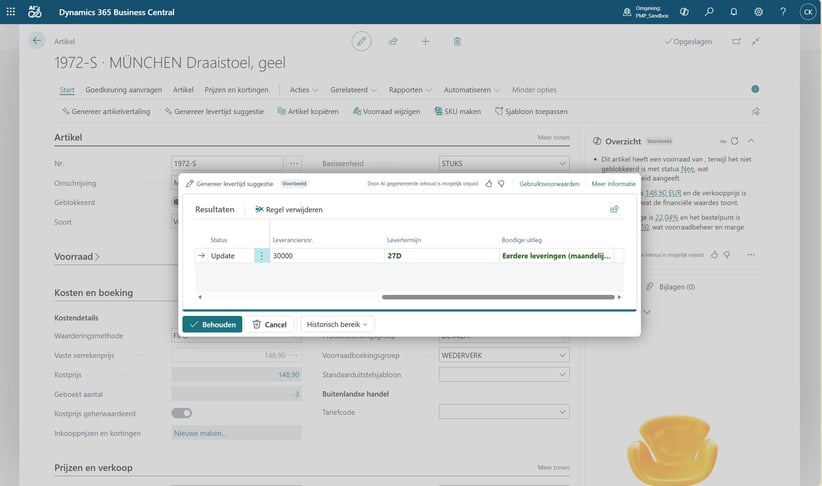Click thumbs up in the Overzicht panel
822x486 pixels.
click(714, 254)
